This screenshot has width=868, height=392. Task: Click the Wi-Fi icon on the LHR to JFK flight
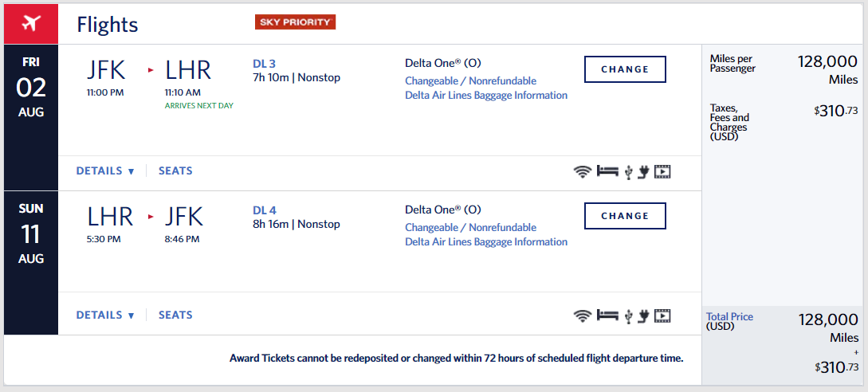coord(583,316)
